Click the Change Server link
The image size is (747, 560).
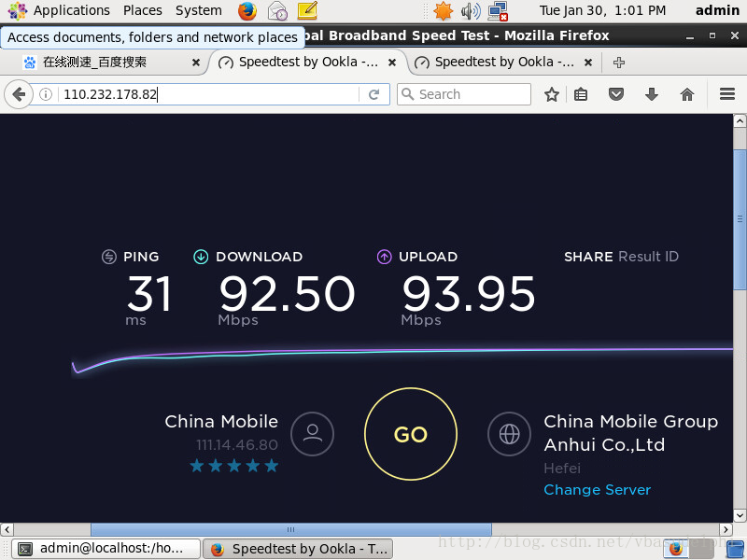598,489
